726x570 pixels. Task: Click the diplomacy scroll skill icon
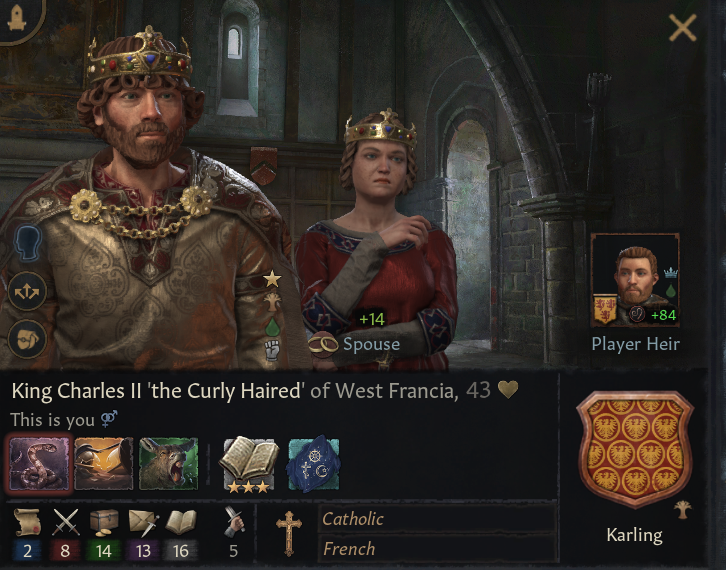click(x=27, y=522)
